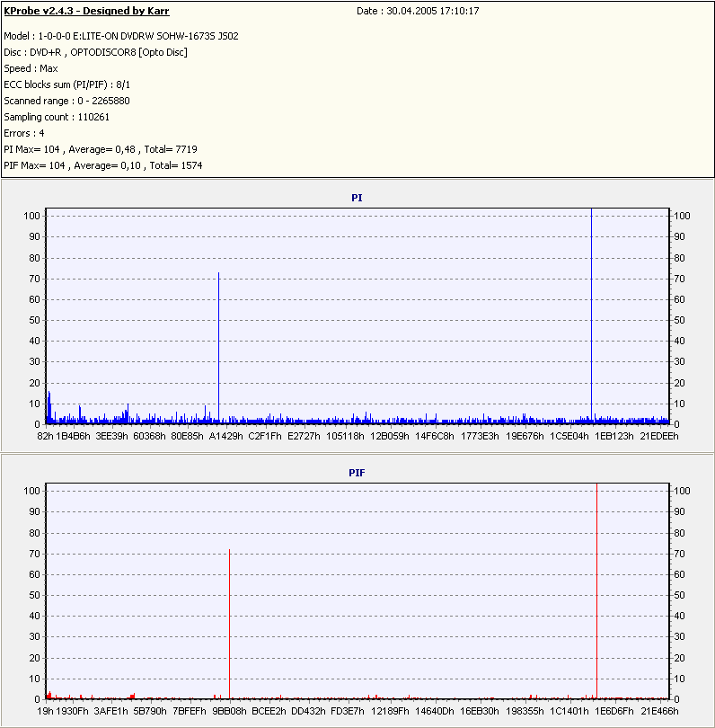Click the ECC blocks sum 8/1 line
This screenshot has height=728, width=715.
[66, 85]
